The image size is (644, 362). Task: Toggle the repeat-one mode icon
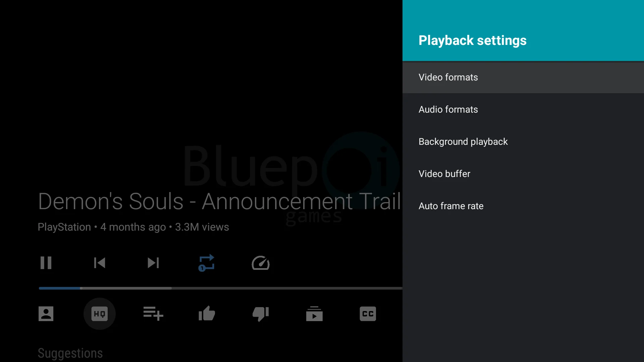pyautogui.click(x=207, y=263)
